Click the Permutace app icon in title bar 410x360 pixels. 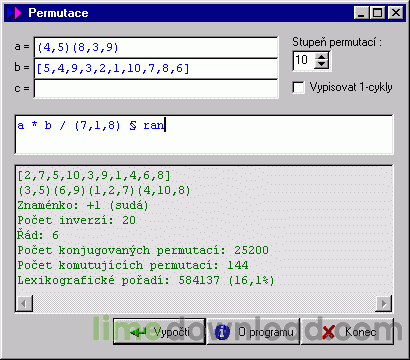14,13
